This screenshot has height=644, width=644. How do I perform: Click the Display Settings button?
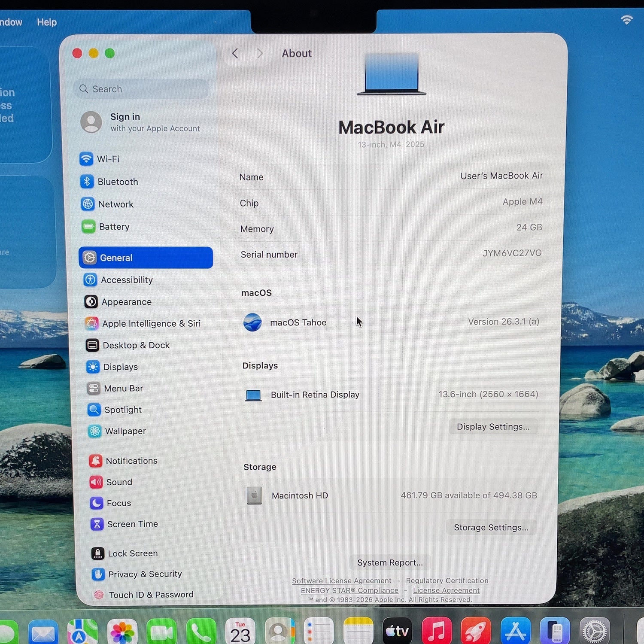[x=493, y=427]
